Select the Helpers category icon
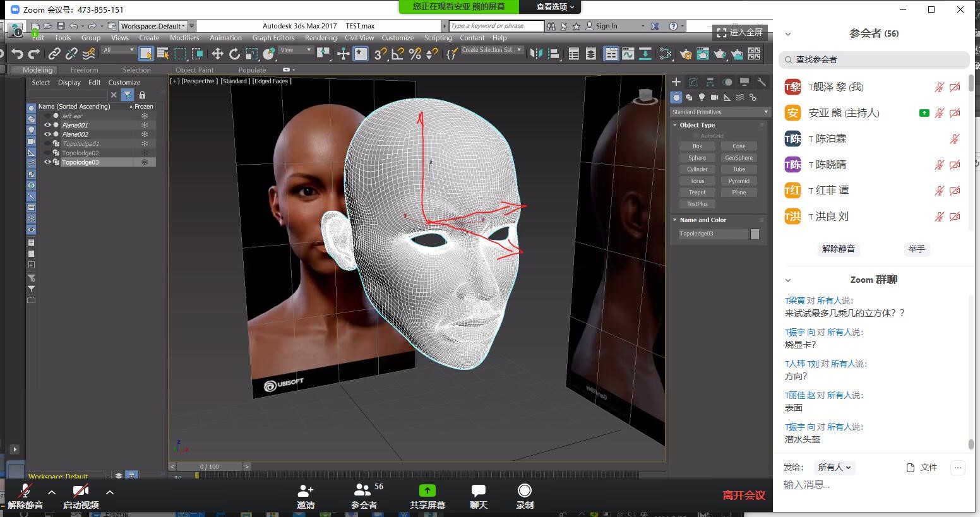 (727, 98)
